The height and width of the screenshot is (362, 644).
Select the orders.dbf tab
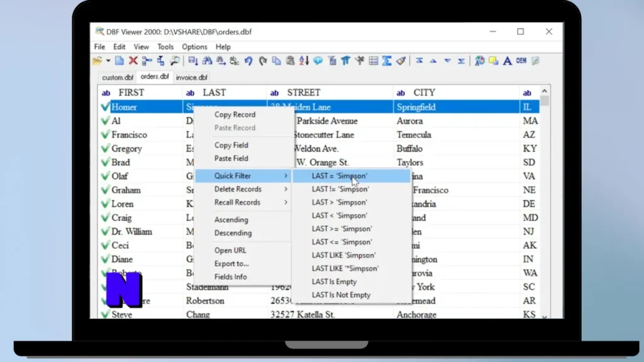pyautogui.click(x=155, y=77)
